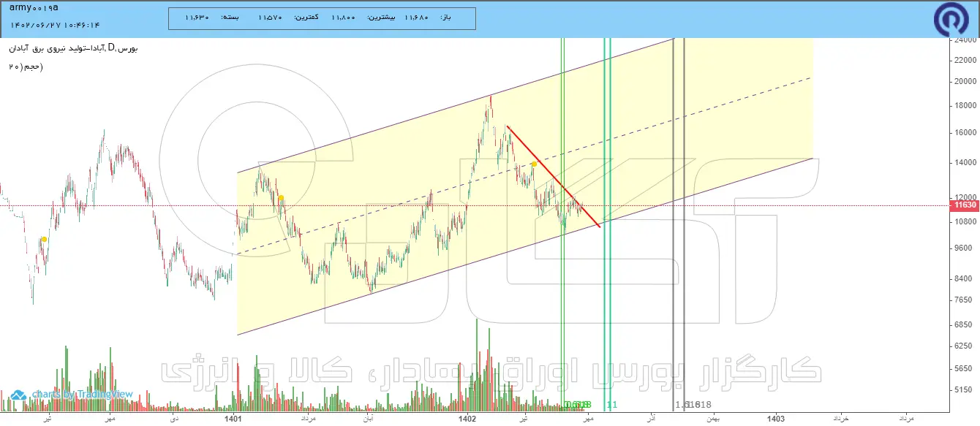Click the high value 11,800
This screenshot has height=426, width=980.
(342, 17)
